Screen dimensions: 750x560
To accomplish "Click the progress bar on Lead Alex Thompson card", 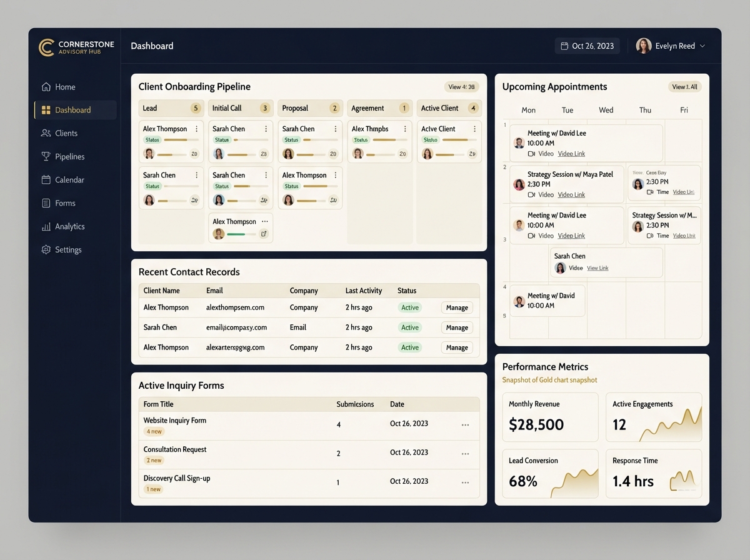I will (181, 140).
